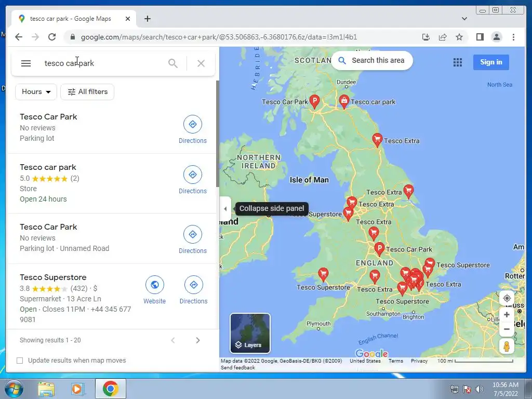The image size is (532, 399).
Task: Select the Tesco Superstore result title
Action: pyautogui.click(x=53, y=277)
